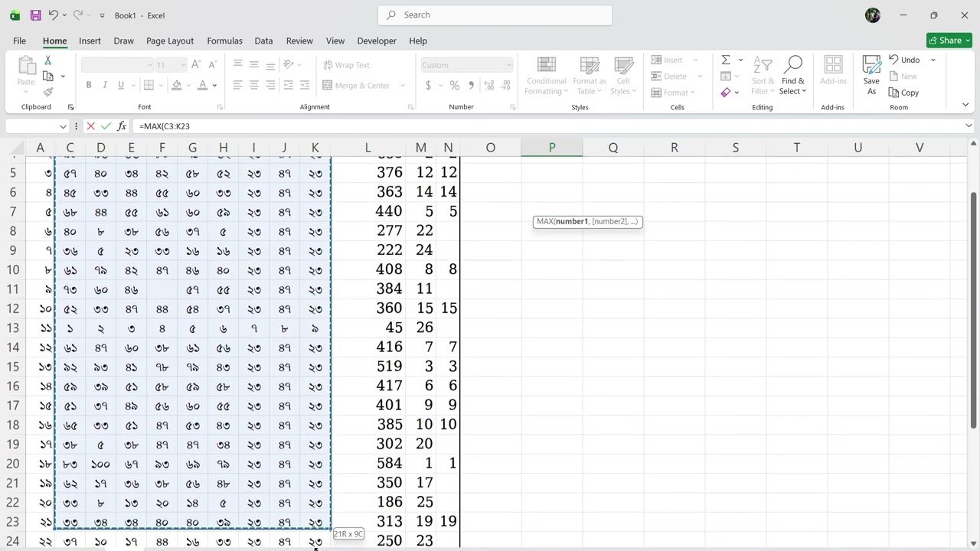Click the Share button
980x551 pixels.
click(x=949, y=41)
